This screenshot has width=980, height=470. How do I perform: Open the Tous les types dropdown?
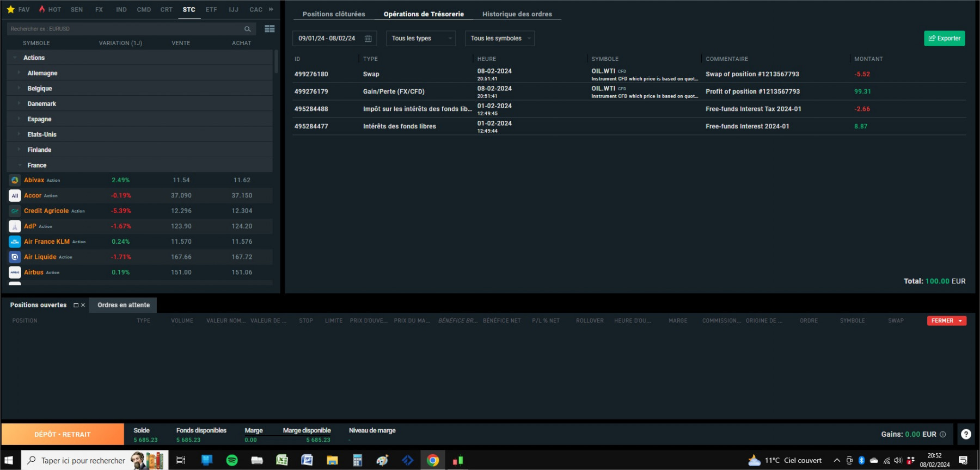pos(421,39)
